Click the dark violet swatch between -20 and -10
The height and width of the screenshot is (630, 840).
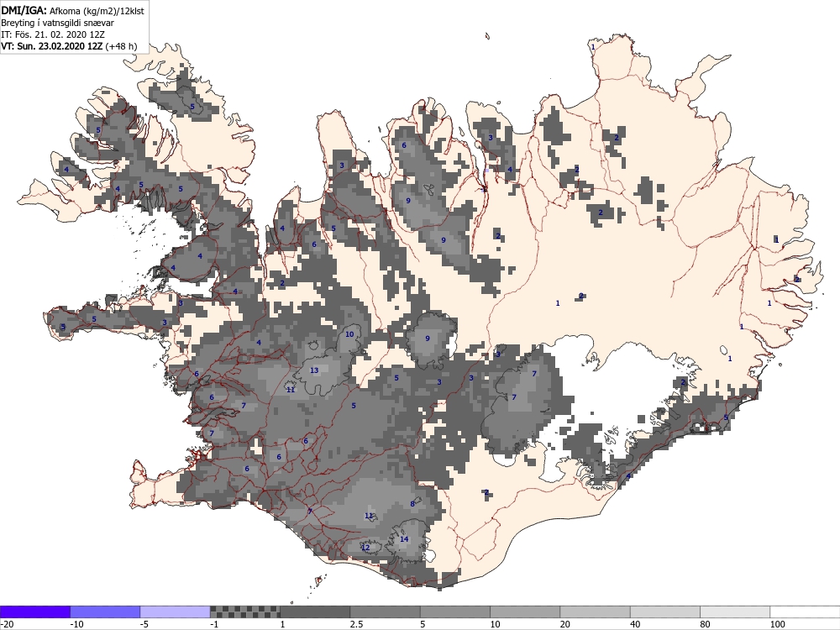click(x=34, y=612)
